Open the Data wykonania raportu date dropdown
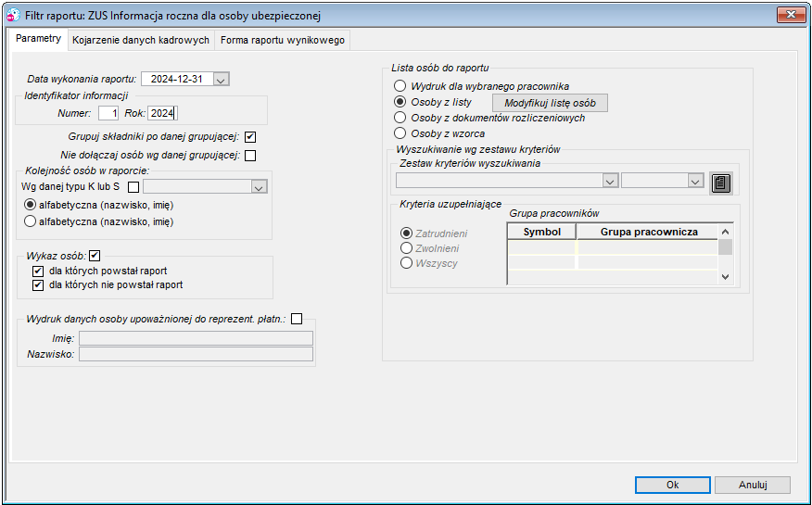 [222, 79]
